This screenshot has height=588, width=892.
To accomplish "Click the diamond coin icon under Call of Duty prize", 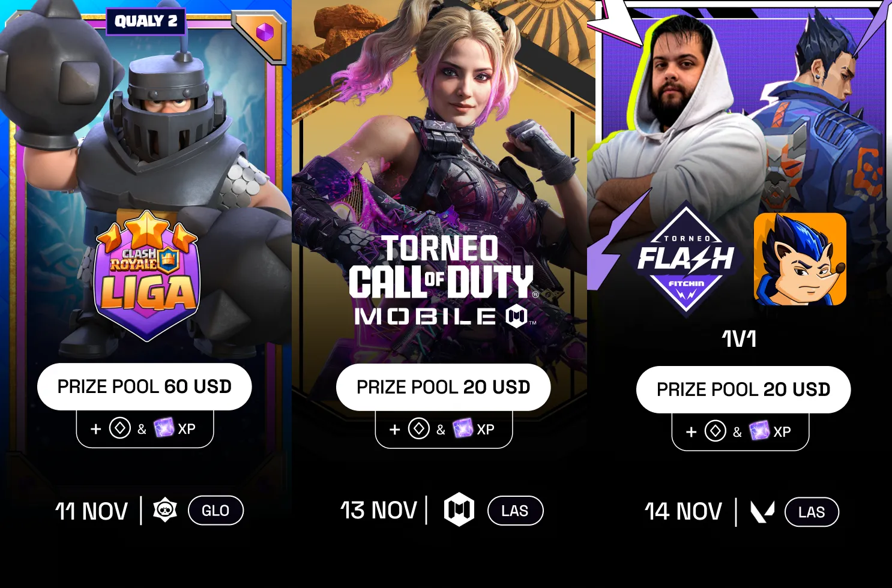I will point(419,429).
